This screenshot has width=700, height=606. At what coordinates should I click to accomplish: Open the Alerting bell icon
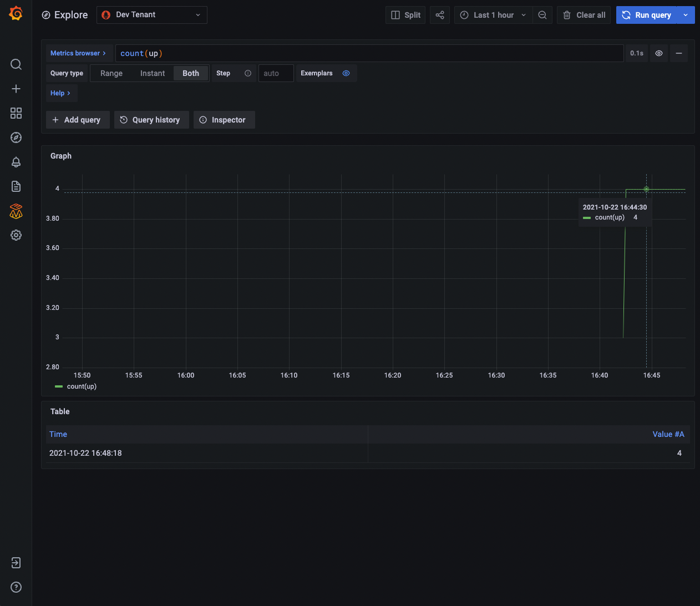16,162
